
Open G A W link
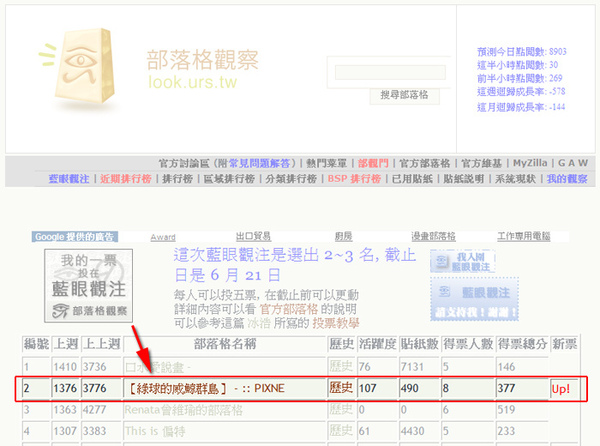click(573, 163)
